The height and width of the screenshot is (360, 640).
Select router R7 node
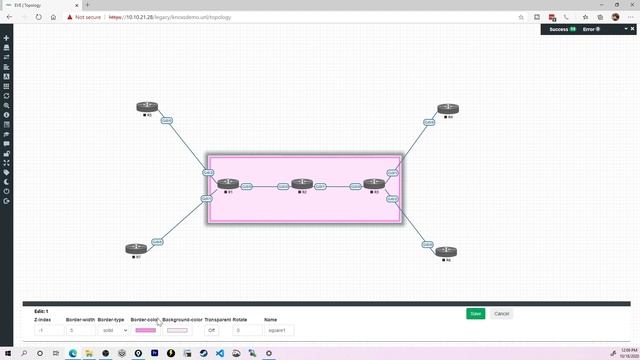[136, 249]
